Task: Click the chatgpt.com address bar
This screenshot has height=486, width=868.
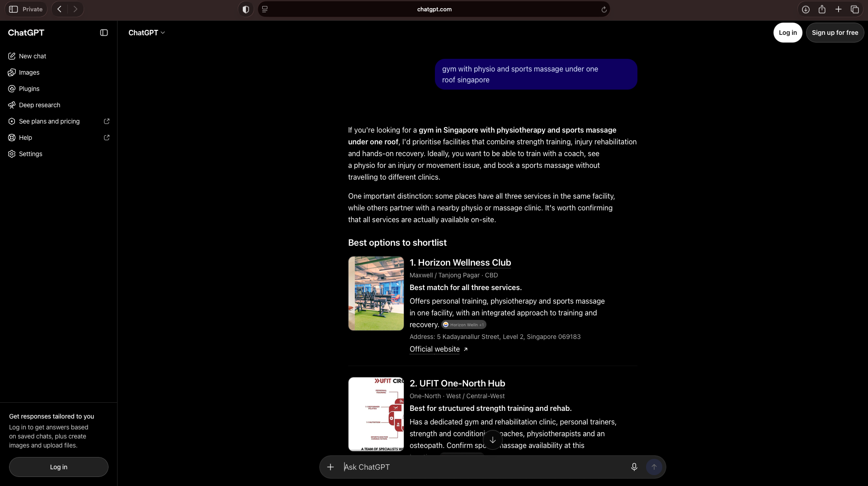Action: point(434,9)
